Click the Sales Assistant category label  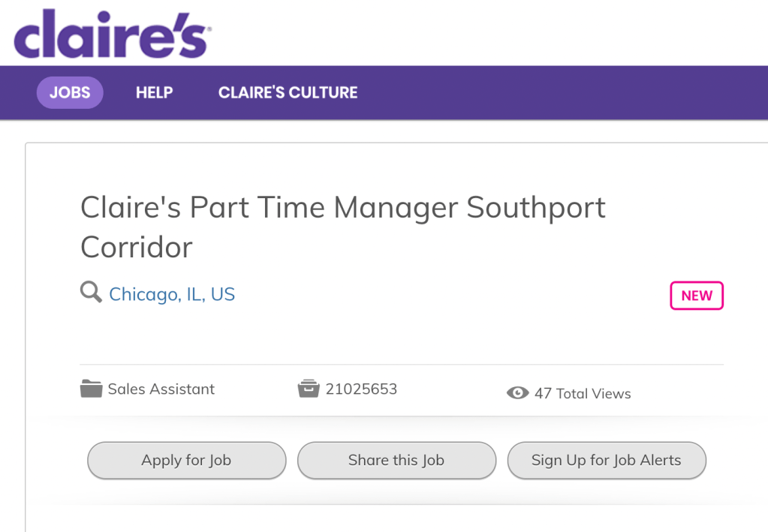tap(161, 389)
